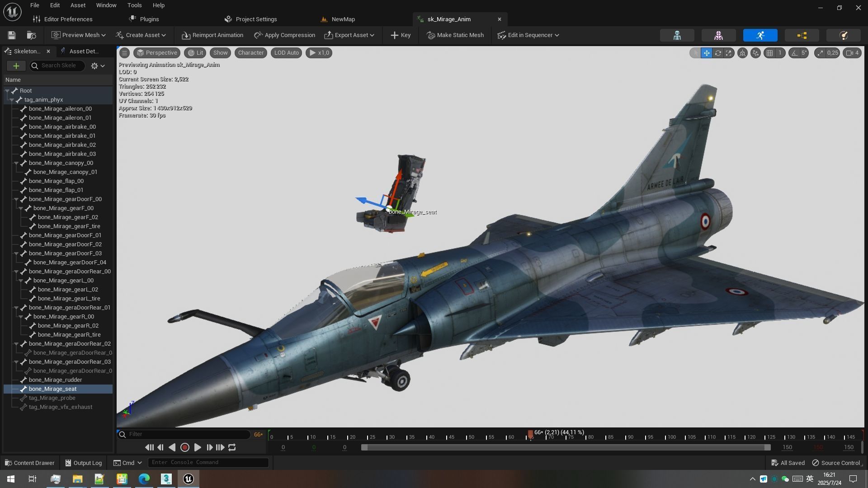Viewport: 868px width, 488px height.
Task: Switch to Skeleton editor mode icon
Action: (677, 35)
